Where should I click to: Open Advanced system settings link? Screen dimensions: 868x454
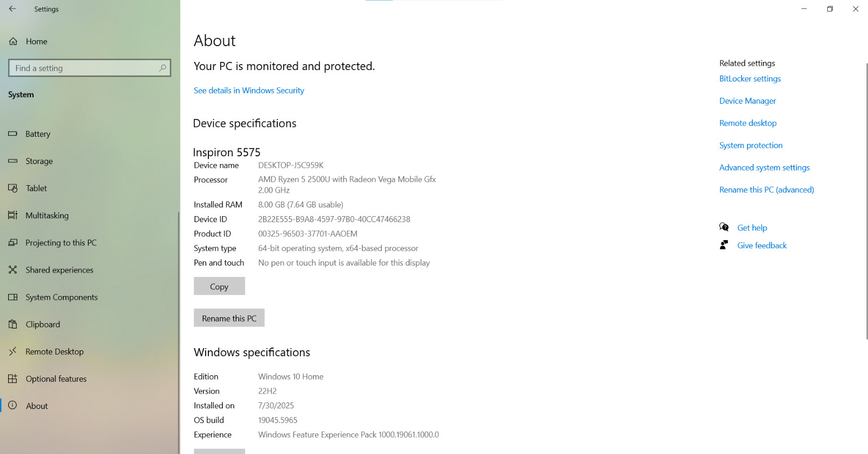click(x=764, y=167)
